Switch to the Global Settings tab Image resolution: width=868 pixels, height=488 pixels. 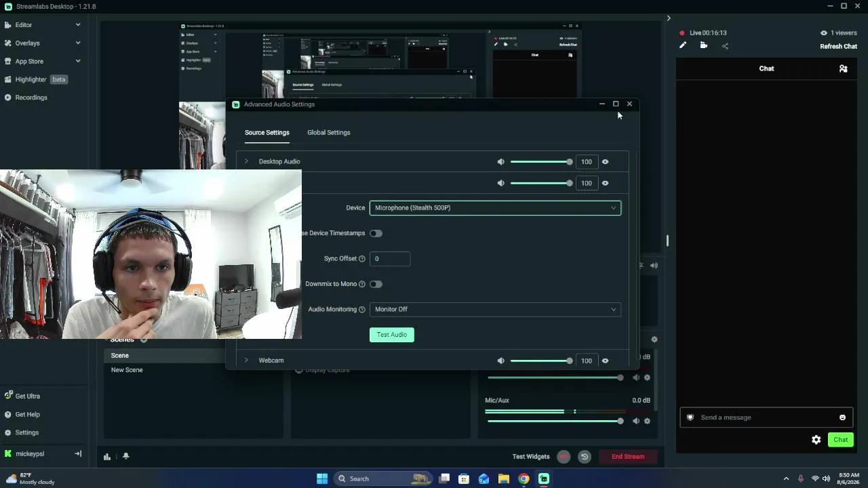click(329, 133)
